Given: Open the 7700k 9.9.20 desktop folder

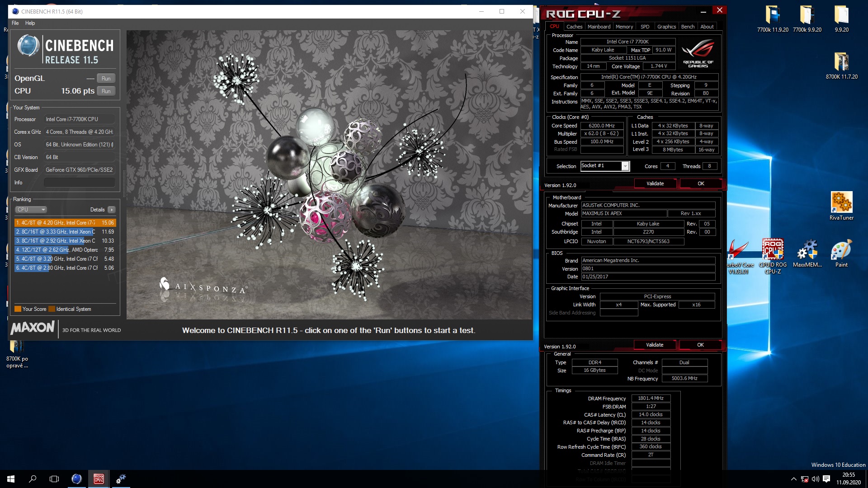Looking at the screenshot, I should (807, 19).
